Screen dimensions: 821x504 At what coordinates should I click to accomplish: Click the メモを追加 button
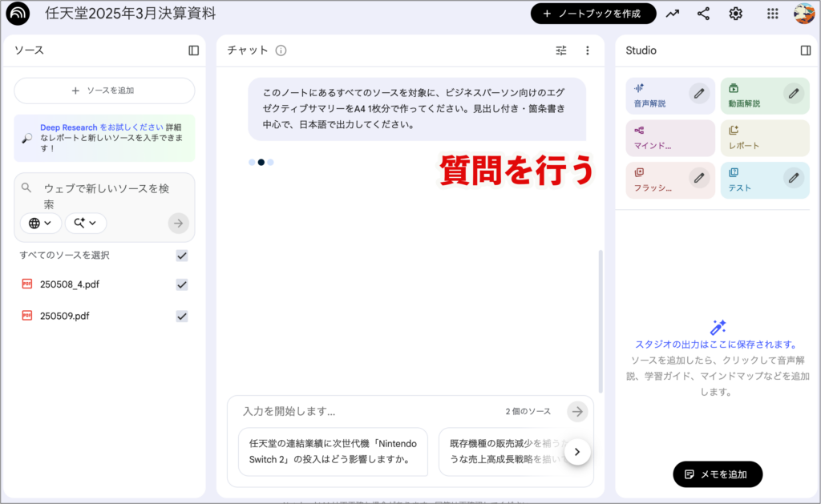[718, 474]
